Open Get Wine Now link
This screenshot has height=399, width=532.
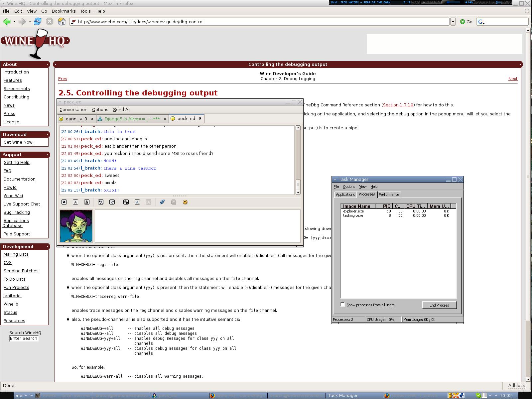click(x=18, y=142)
